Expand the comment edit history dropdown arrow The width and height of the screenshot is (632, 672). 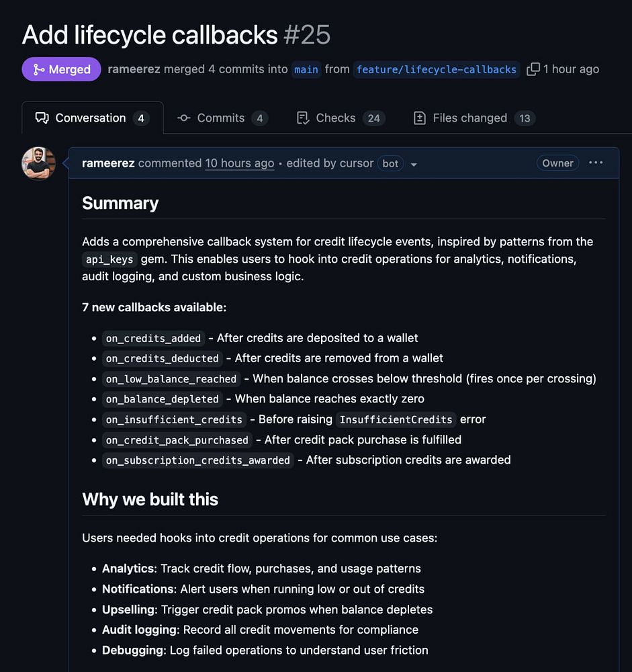tap(414, 164)
